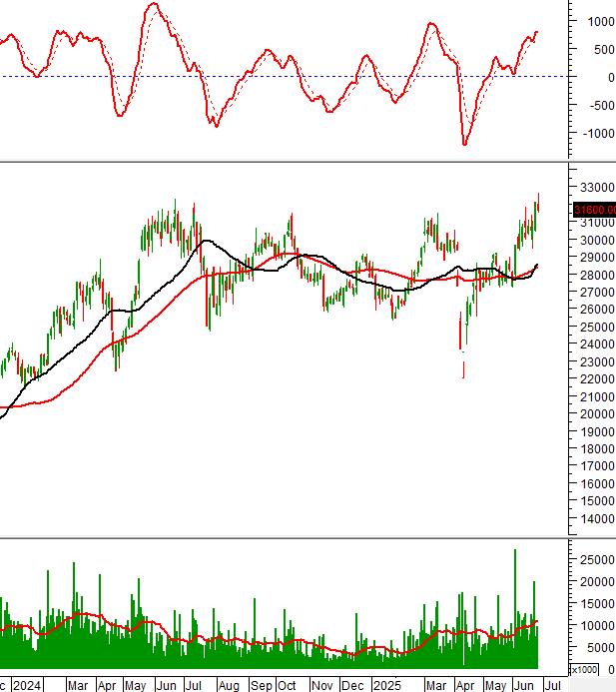Click the Aug month label
The height and width of the screenshot is (692, 616).
point(229,685)
